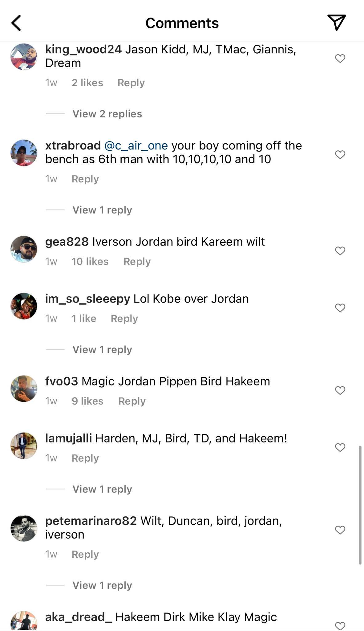Tap the back arrow icon
364x631 pixels.
(x=16, y=23)
